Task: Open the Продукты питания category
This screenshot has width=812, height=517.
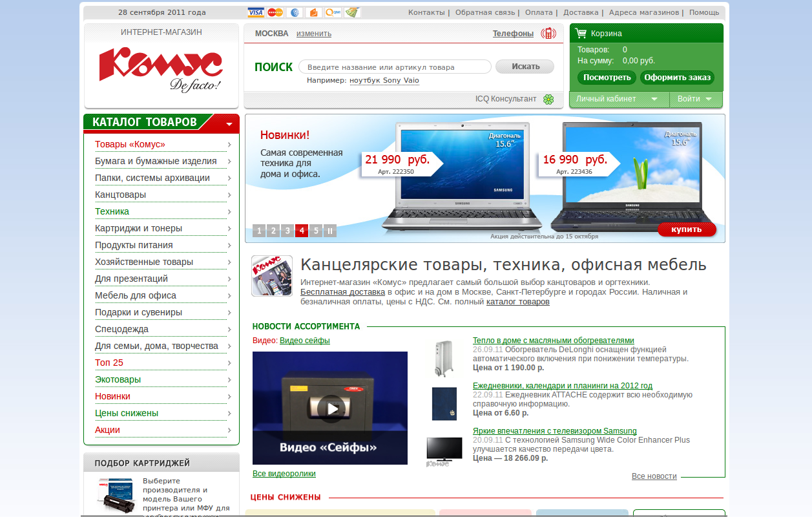Action: click(x=134, y=245)
